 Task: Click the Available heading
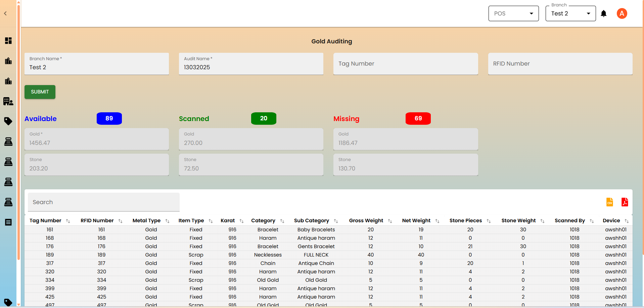[41, 119]
